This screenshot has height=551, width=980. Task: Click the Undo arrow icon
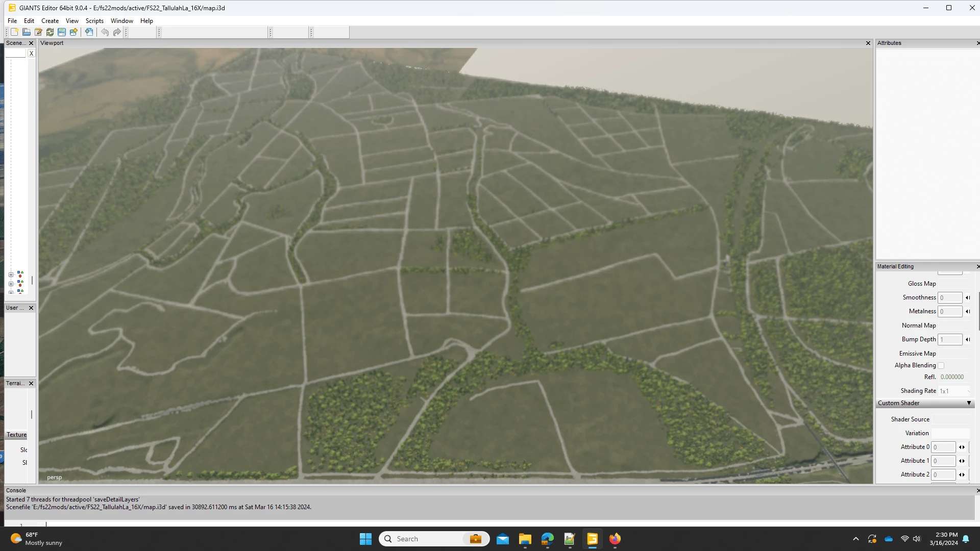click(105, 32)
